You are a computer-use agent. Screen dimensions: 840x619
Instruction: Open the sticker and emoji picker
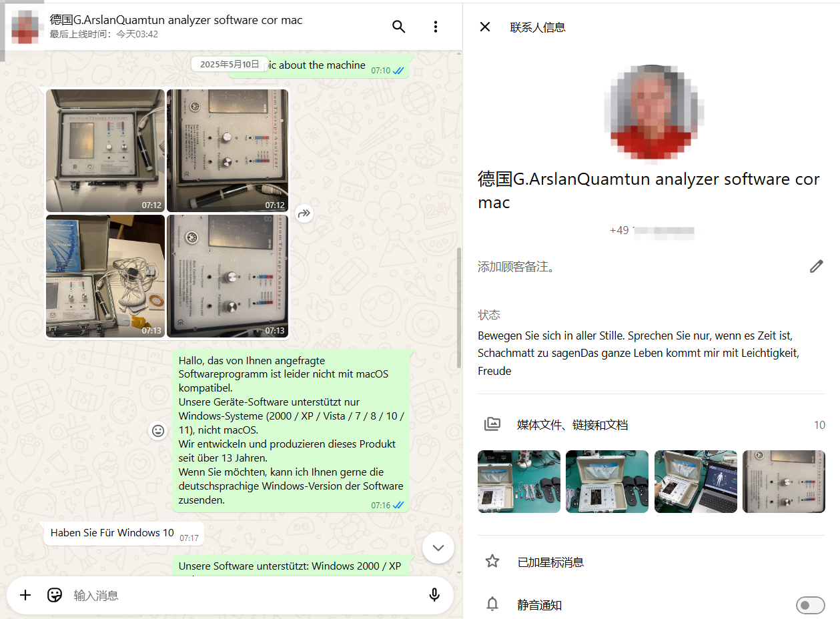point(55,595)
